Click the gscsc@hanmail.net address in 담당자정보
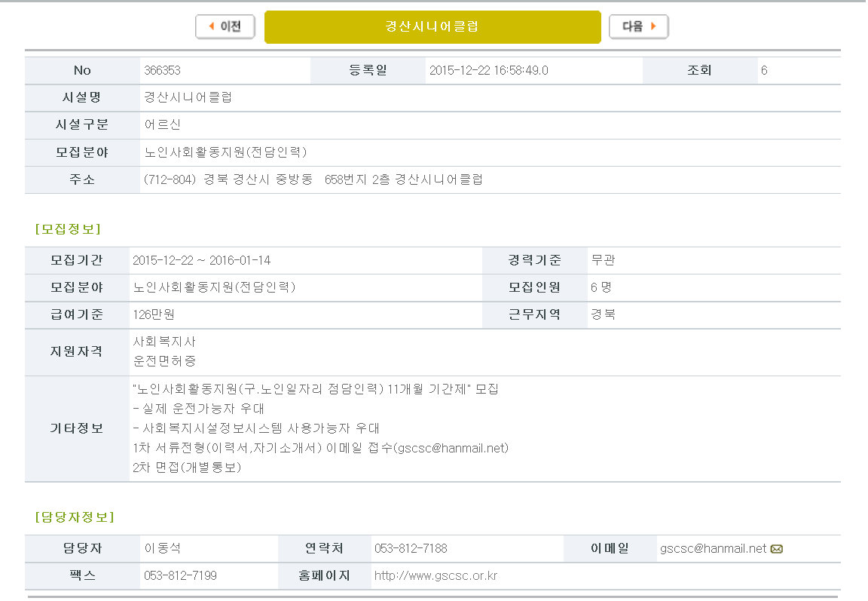 (713, 549)
